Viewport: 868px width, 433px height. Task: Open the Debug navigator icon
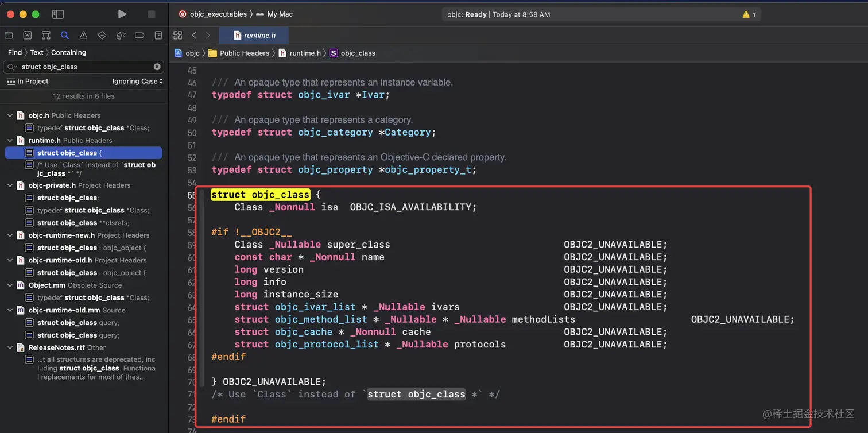click(121, 36)
